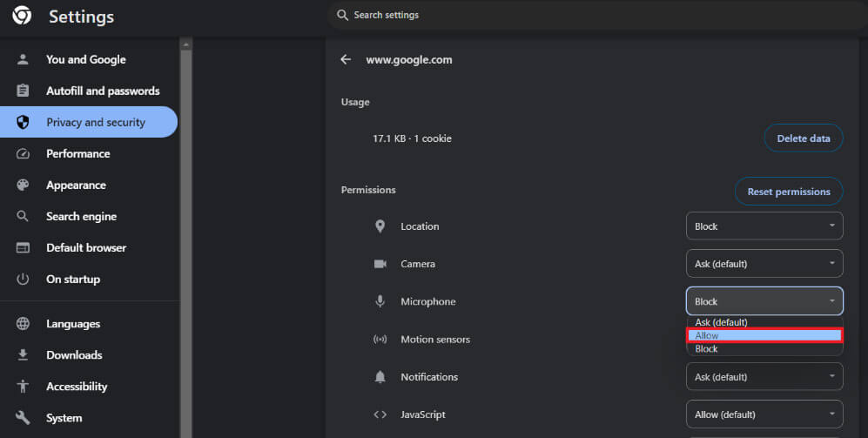Click the Appearance palette icon

click(x=23, y=185)
